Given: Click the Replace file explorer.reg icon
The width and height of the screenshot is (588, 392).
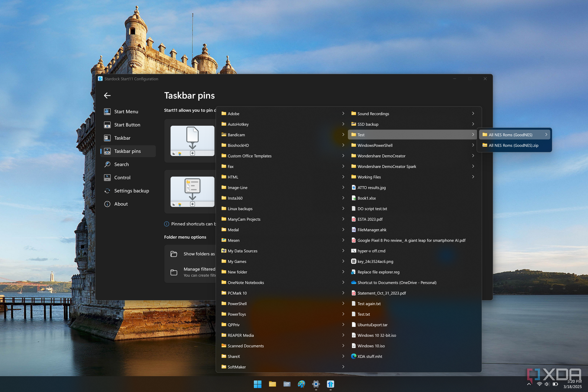Looking at the screenshot, I should pos(354,272).
